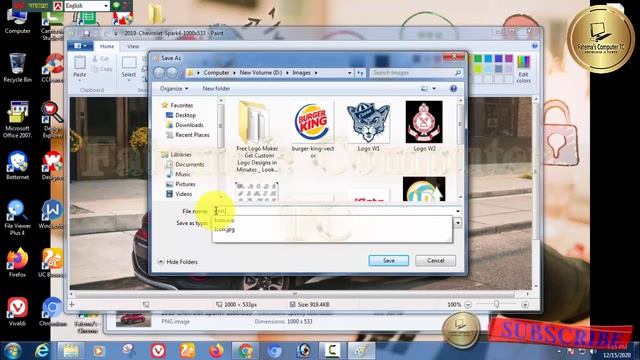
Task: Select the Logo W2 image thumbnail
Action: 424,122
